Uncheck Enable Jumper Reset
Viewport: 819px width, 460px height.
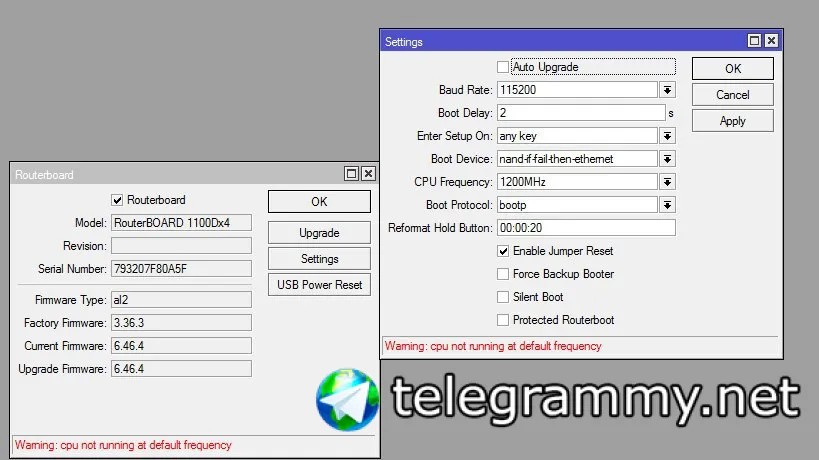[x=503, y=251]
